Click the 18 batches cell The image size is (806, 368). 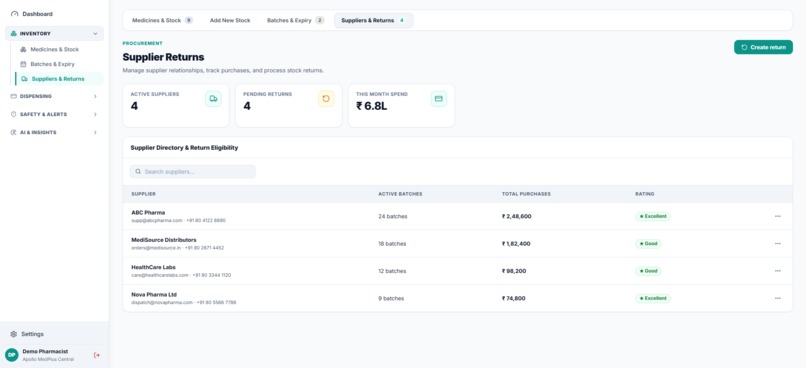392,244
